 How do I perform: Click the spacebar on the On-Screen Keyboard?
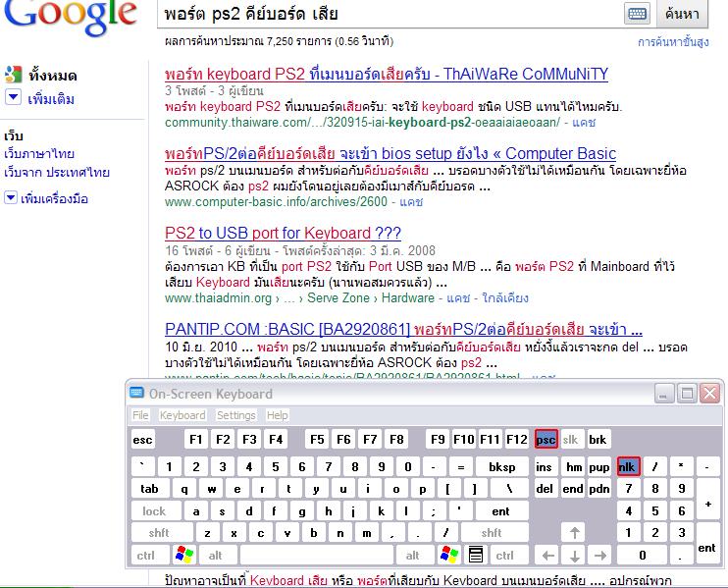(316, 555)
